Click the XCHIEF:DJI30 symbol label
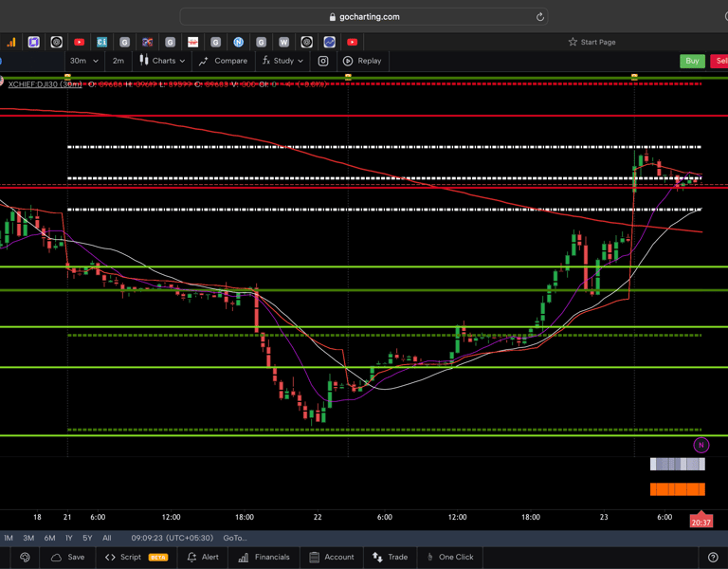 [x=45, y=84]
